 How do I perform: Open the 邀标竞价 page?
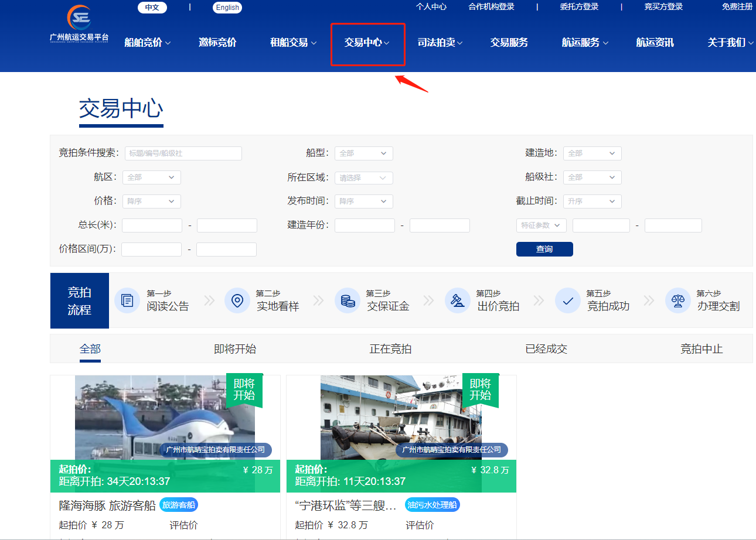coord(217,42)
